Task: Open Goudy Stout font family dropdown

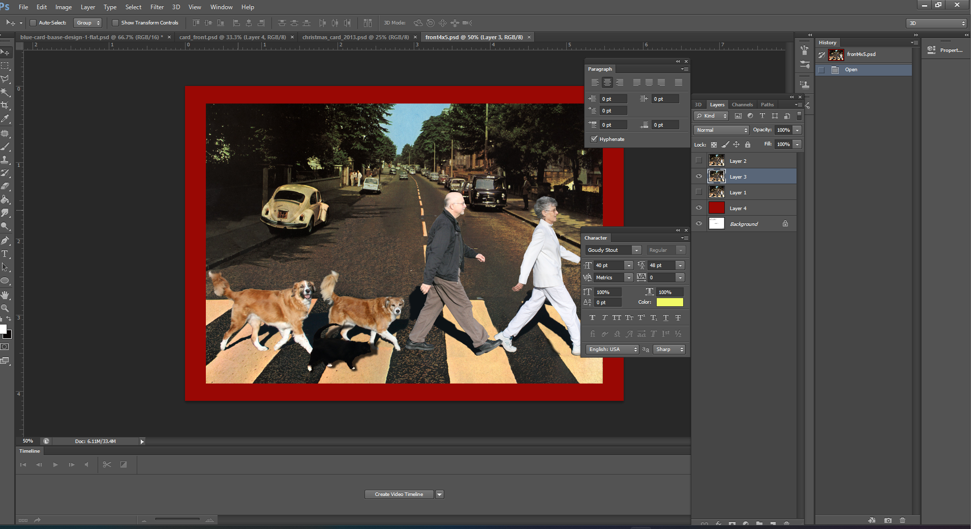Action: [636, 250]
